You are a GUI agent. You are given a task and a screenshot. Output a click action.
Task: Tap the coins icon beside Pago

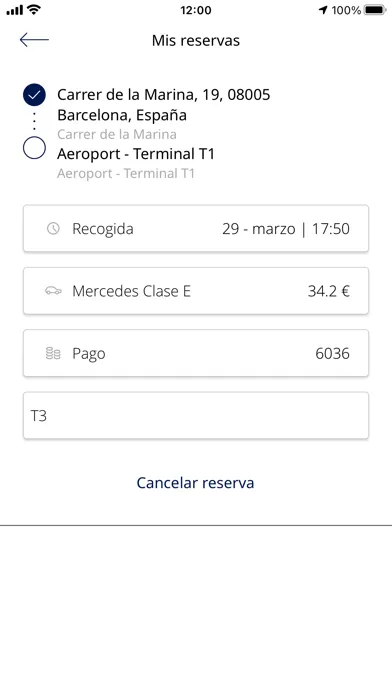[x=53, y=353]
